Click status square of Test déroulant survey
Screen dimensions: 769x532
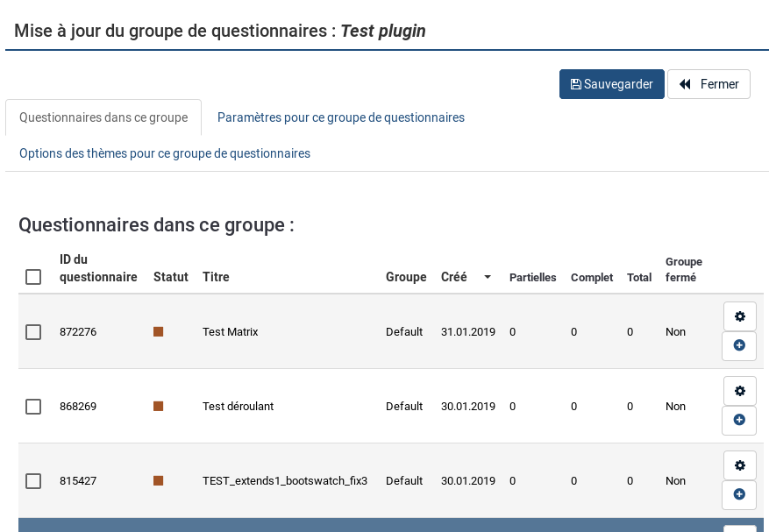click(159, 407)
